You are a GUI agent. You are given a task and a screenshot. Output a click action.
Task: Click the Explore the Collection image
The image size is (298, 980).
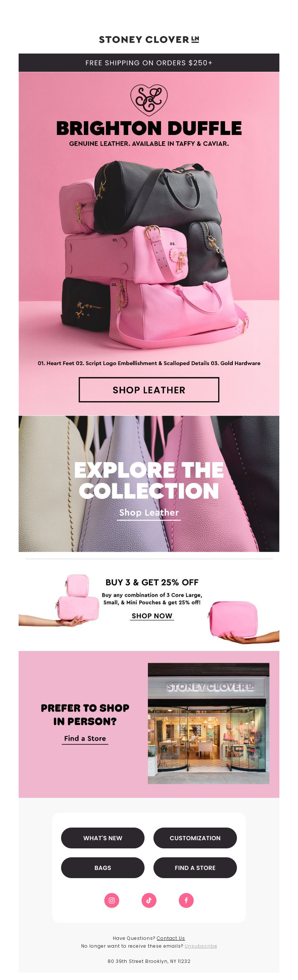[149, 484]
